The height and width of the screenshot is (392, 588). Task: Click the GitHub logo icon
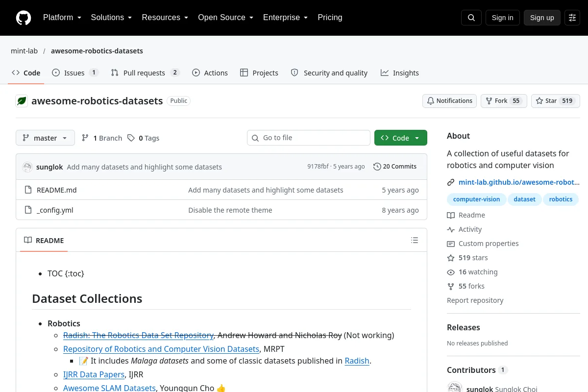pyautogui.click(x=24, y=18)
